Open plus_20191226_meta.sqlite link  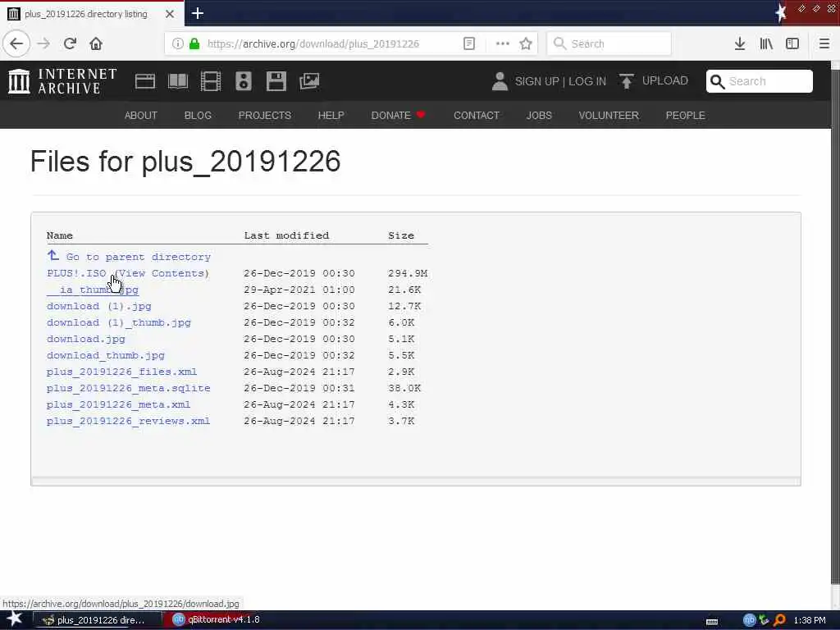click(x=129, y=388)
